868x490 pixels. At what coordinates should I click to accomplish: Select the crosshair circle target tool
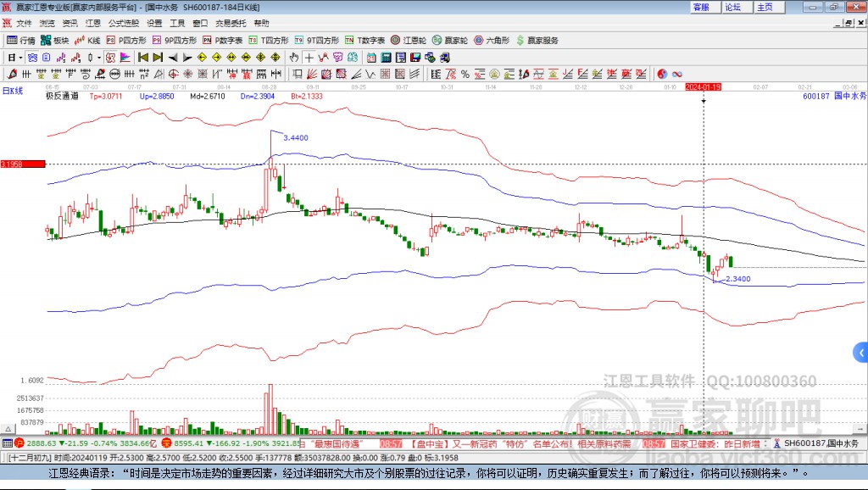[x=173, y=75]
